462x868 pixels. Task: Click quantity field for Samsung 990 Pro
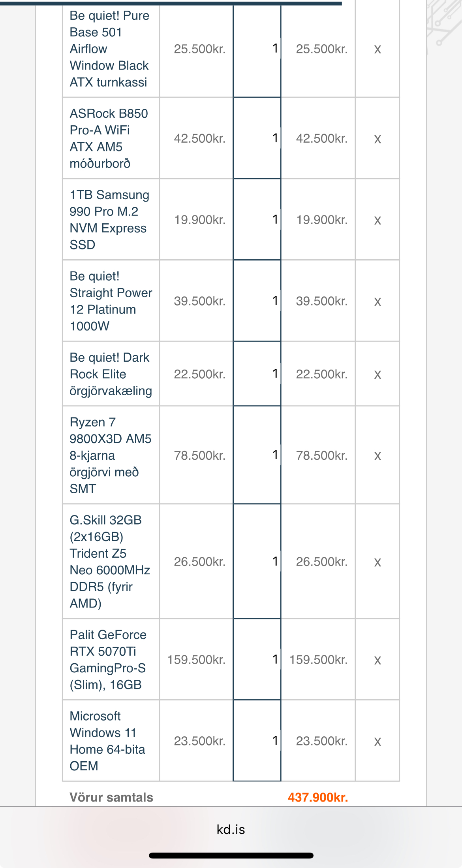(257, 220)
